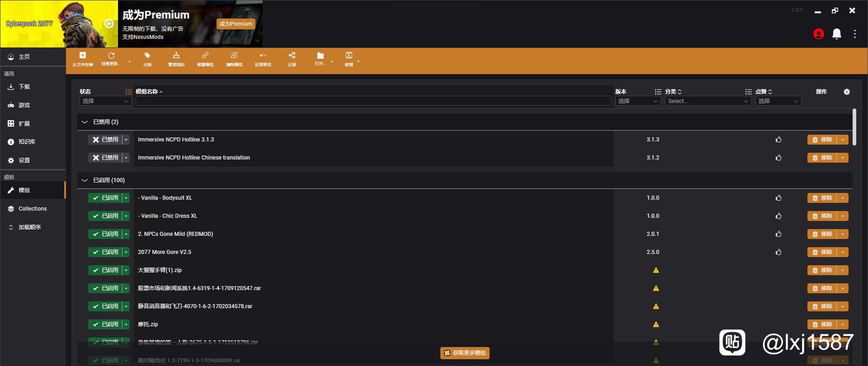868x366 pixels.
Task: Endorse Immersive NCPD Hotline 3.1.3 thumbs-up
Action: pos(778,140)
